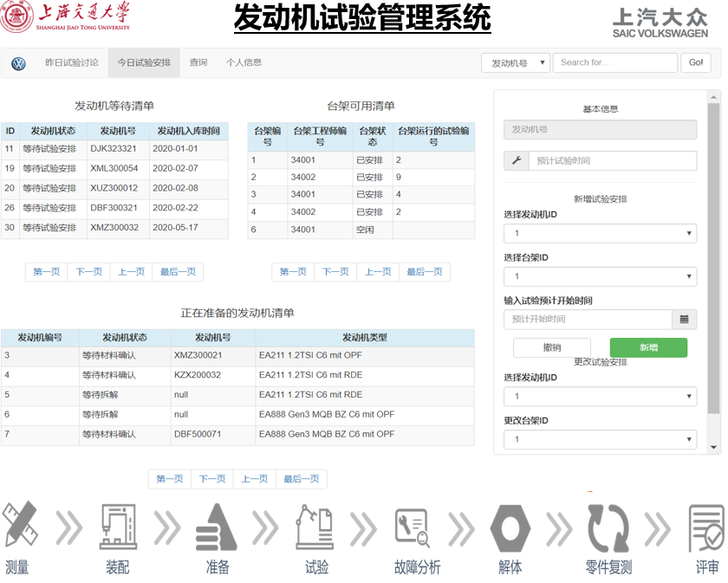Click the 零件复测 parts retest icon
This screenshot has height=583, width=728.
tap(608, 526)
